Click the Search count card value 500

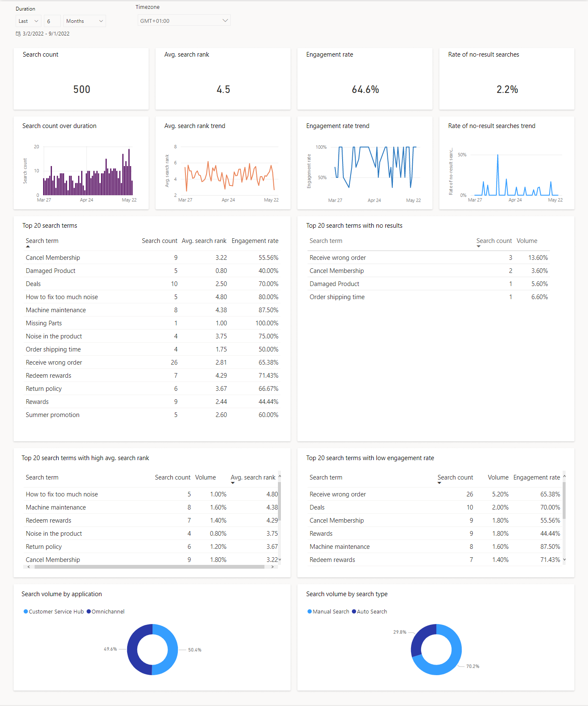pos(82,90)
